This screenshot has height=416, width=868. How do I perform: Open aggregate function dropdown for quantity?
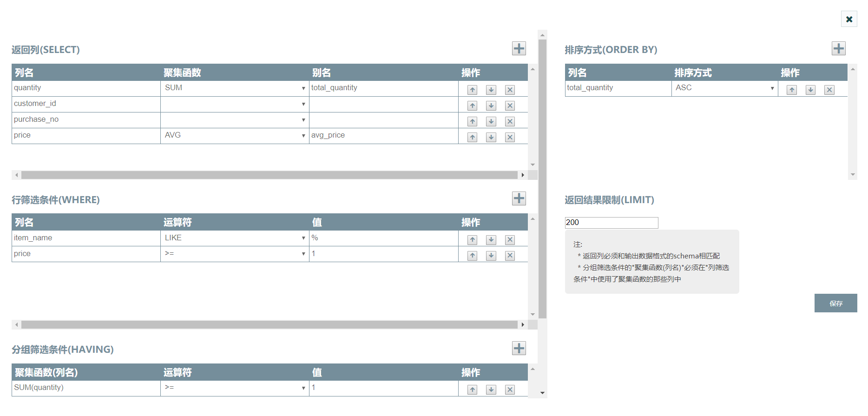[235, 88]
